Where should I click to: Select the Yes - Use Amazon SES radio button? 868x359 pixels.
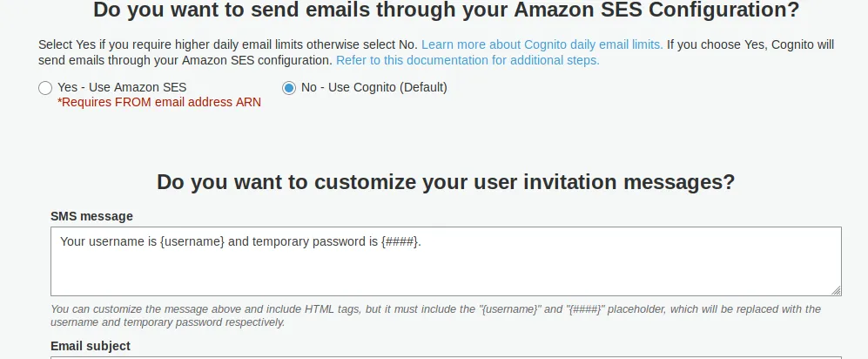click(x=45, y=88)
